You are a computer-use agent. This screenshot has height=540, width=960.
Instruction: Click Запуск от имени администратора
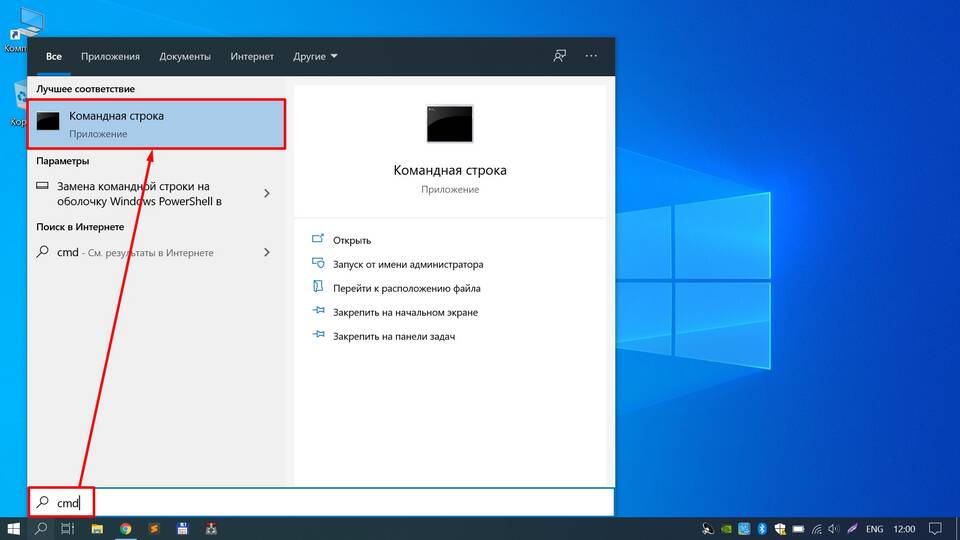pyautogui.click(x=408, y=265)
